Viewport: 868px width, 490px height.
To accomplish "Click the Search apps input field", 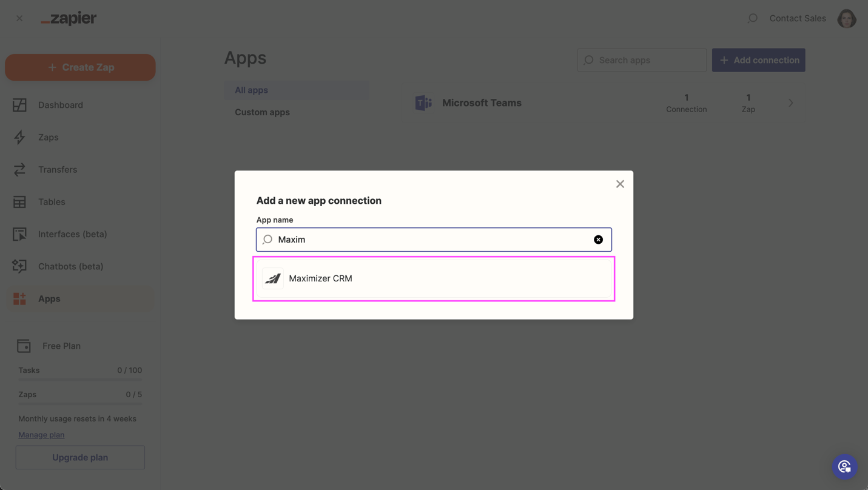I will (x=641, y=60).
